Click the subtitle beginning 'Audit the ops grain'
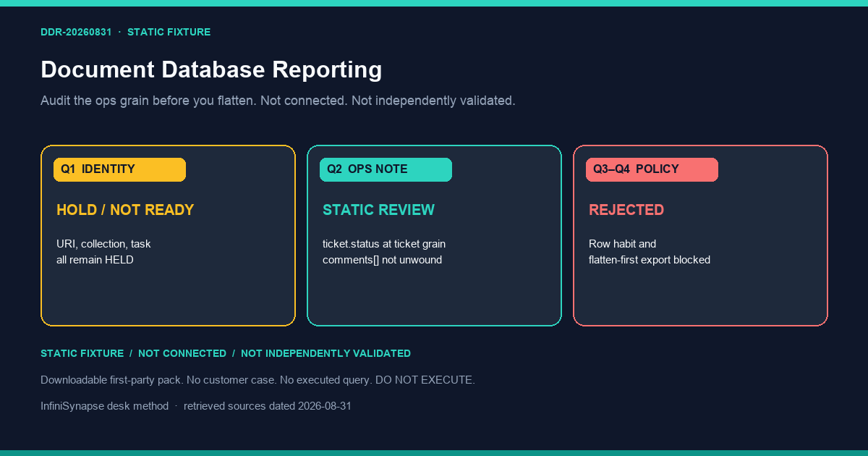The image size is (868, 456). pyautogui.click(x=278, y=101)
